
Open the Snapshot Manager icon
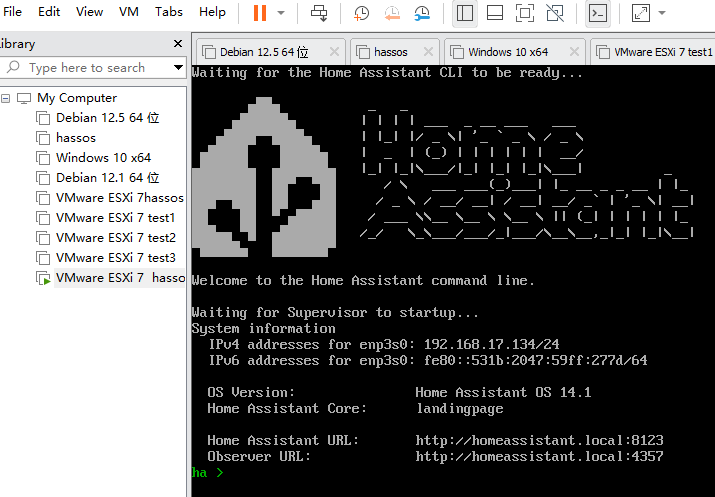[422, 13]
